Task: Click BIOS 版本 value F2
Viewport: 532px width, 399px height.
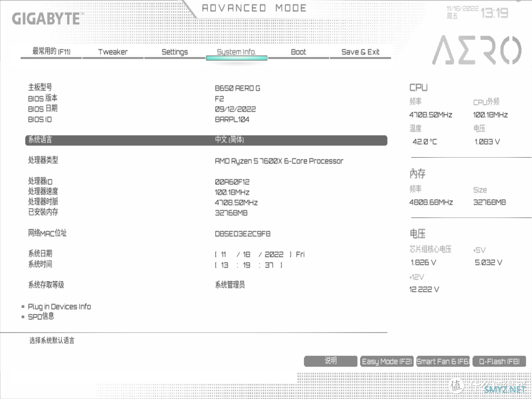Action: coord(219,99)
